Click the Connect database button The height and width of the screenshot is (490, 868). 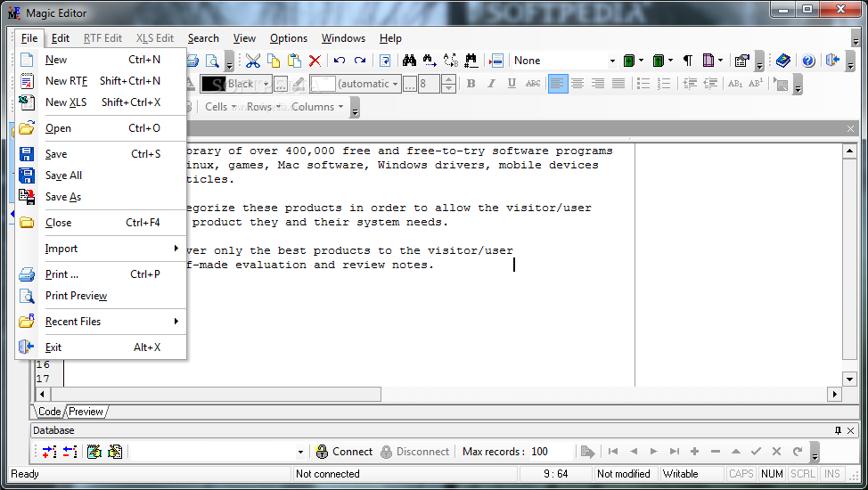[x=344, y=452]
